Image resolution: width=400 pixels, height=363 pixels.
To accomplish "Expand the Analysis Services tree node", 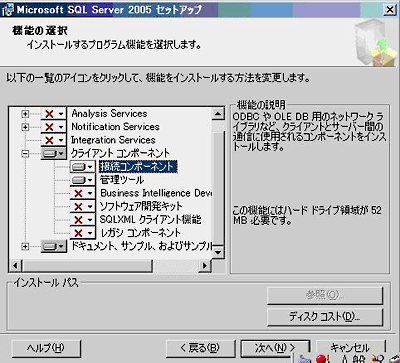I will pyautogui.click(x=25, y=114).
